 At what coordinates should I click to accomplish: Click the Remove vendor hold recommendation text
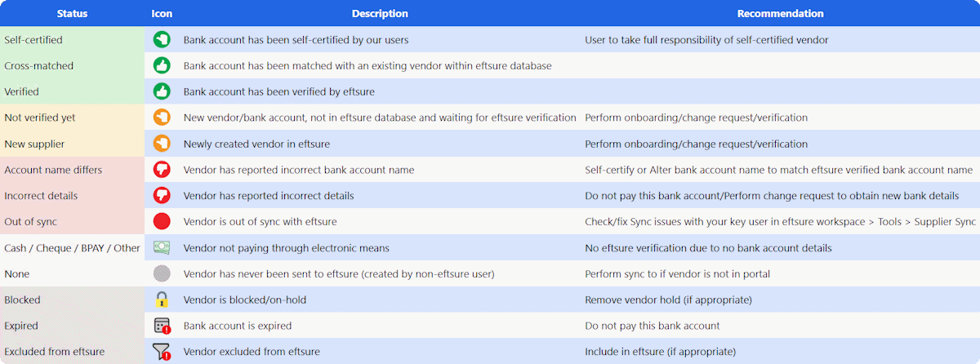point(668,300)
